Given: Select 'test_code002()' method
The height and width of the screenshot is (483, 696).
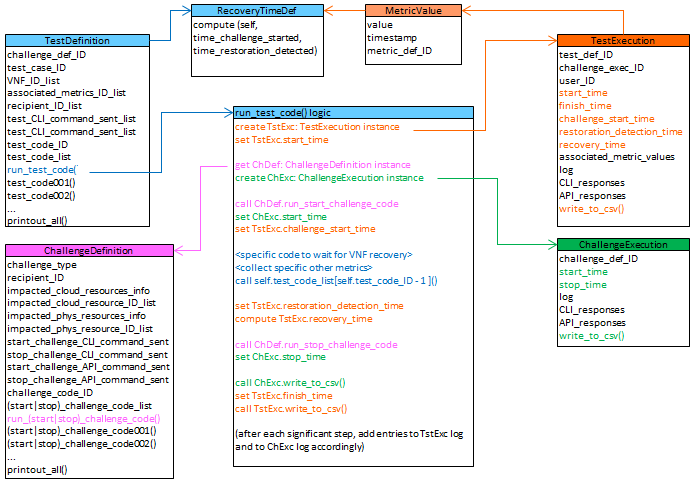Looking at the screenshot, I should 41,195.
